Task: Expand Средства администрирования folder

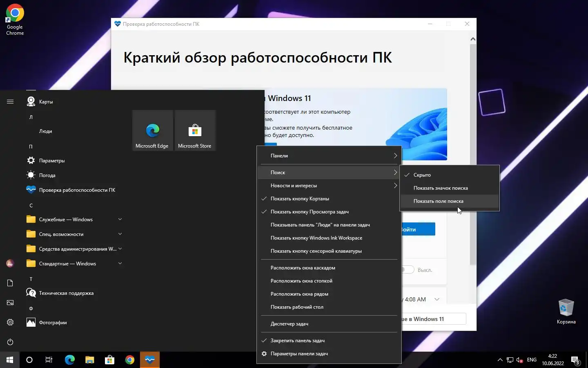Action: [74, 249]
